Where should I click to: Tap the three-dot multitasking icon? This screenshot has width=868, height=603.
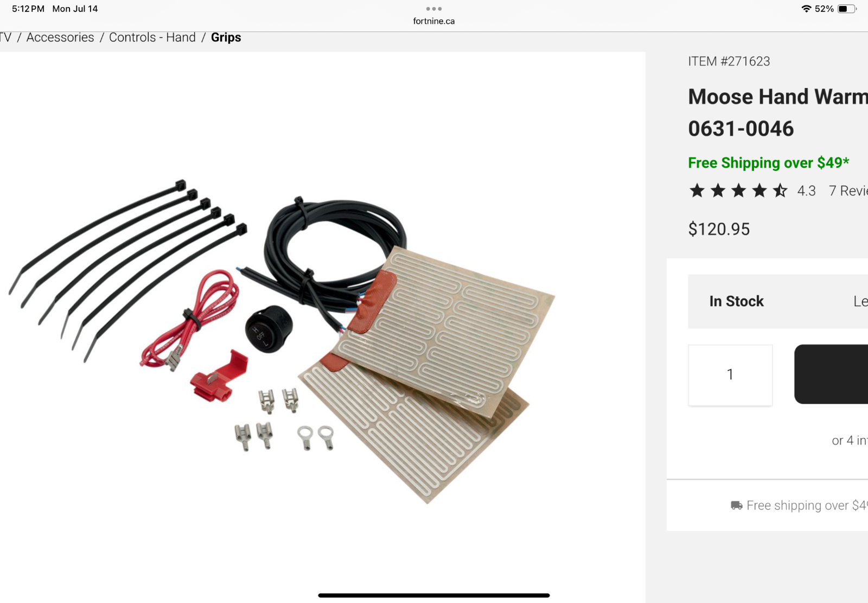point(433,9)
